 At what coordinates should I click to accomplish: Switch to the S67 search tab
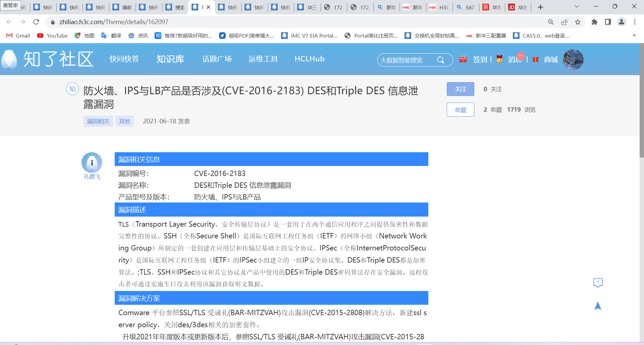coord(466,7)
